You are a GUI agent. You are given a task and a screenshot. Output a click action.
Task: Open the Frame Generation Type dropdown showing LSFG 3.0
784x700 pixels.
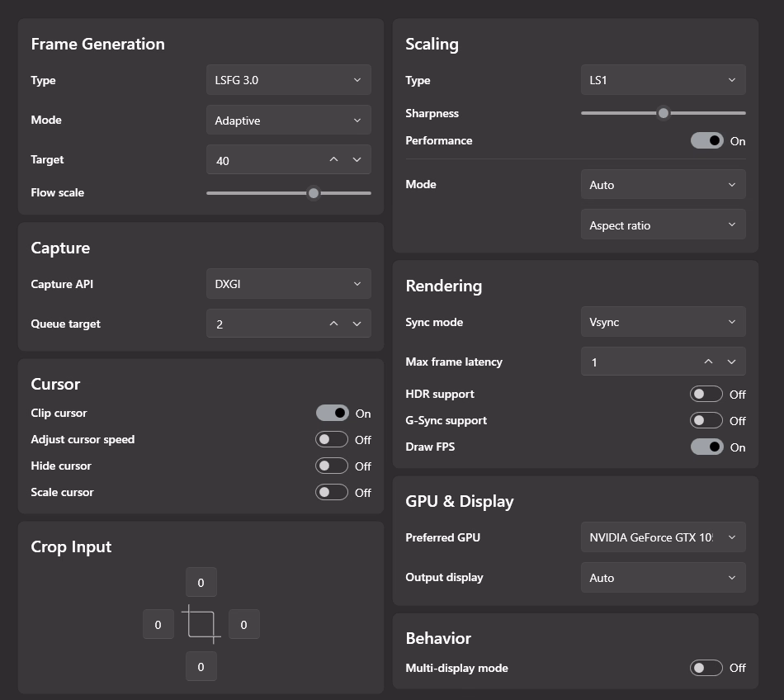[289, 79]
